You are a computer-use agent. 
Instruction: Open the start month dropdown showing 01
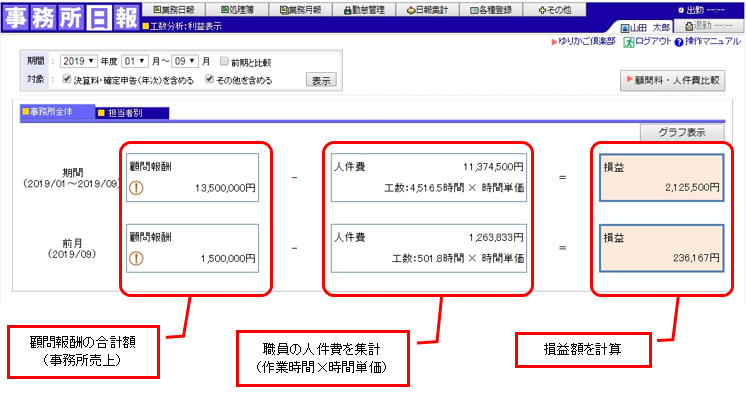(135, 61)
